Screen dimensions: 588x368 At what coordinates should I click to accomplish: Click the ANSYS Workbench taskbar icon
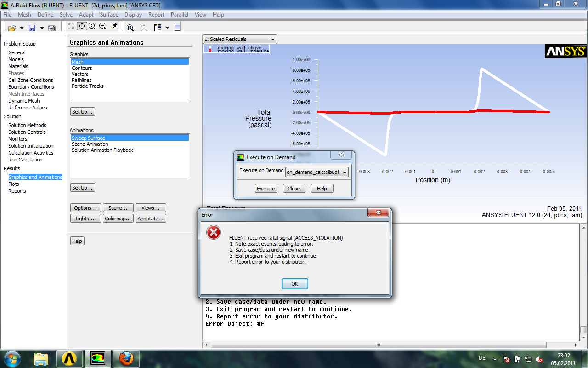point(69,358)
